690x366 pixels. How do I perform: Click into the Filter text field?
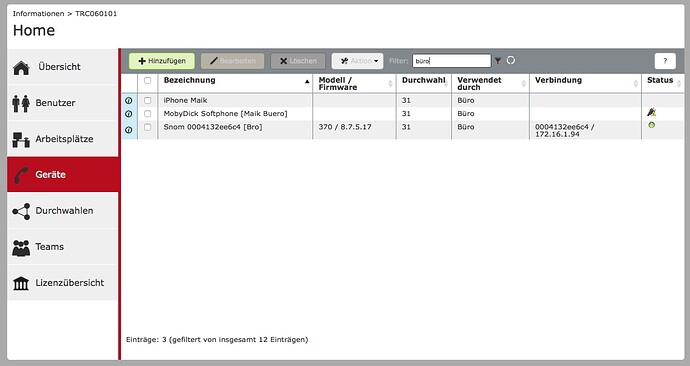451,61
